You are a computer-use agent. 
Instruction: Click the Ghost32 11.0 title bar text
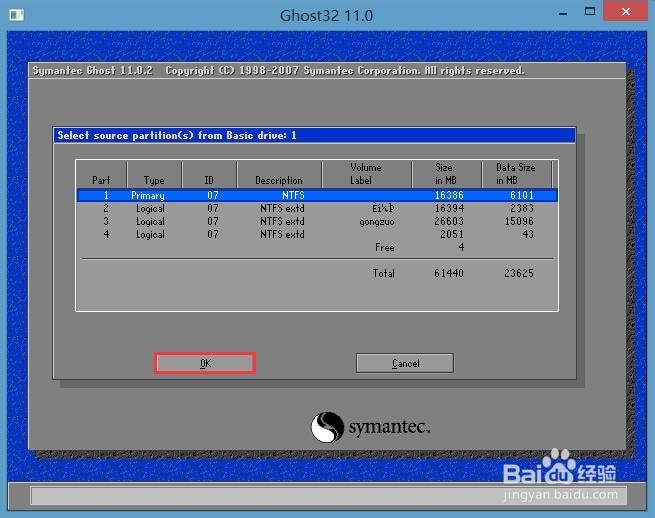click(326, 16)
